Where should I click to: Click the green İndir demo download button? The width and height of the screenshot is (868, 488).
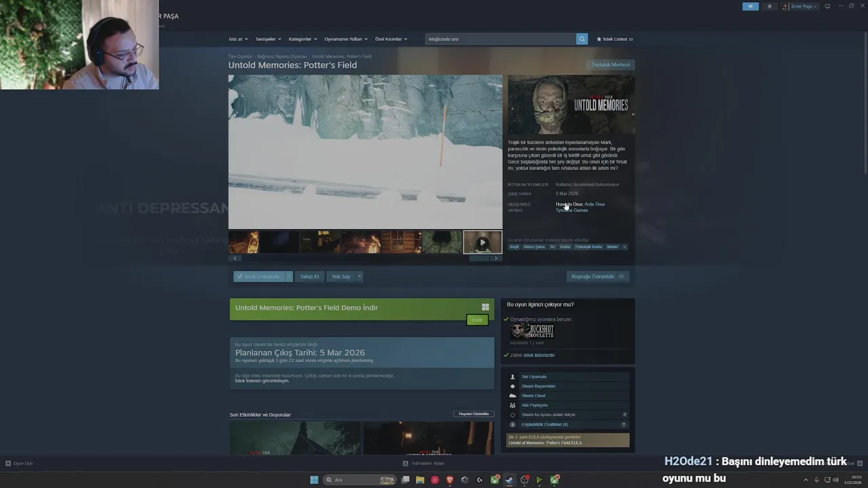pyautogui.click(x=477, y=320)
